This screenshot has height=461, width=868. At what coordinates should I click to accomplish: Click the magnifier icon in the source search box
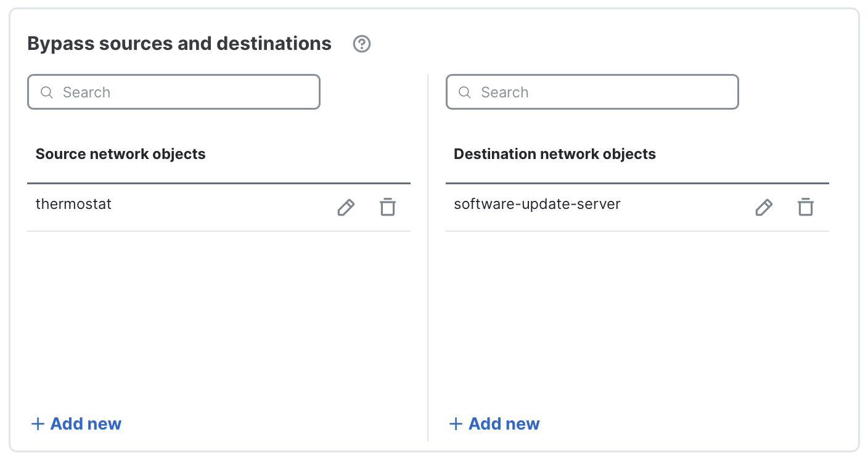(x=47, y=92)
